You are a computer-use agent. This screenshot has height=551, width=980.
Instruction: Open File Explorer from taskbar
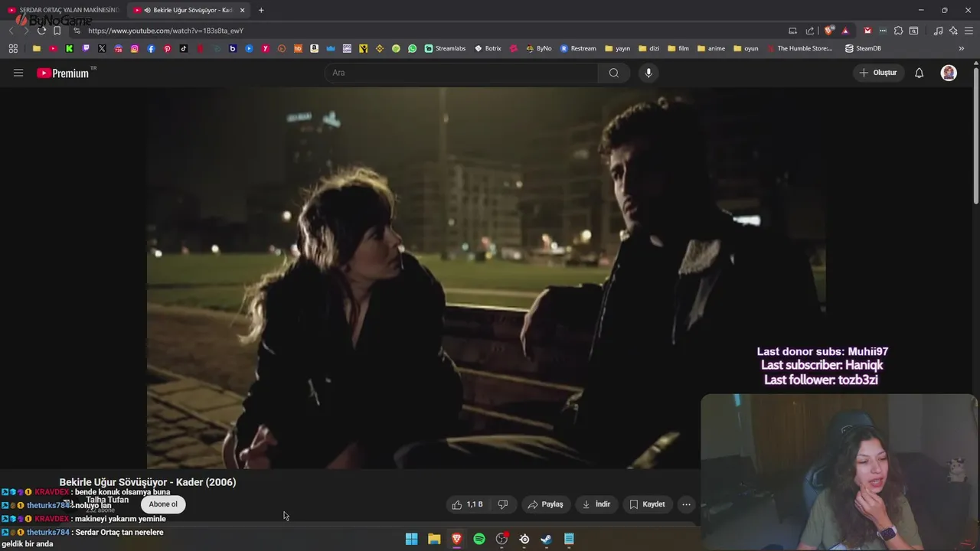click(434, 539)
